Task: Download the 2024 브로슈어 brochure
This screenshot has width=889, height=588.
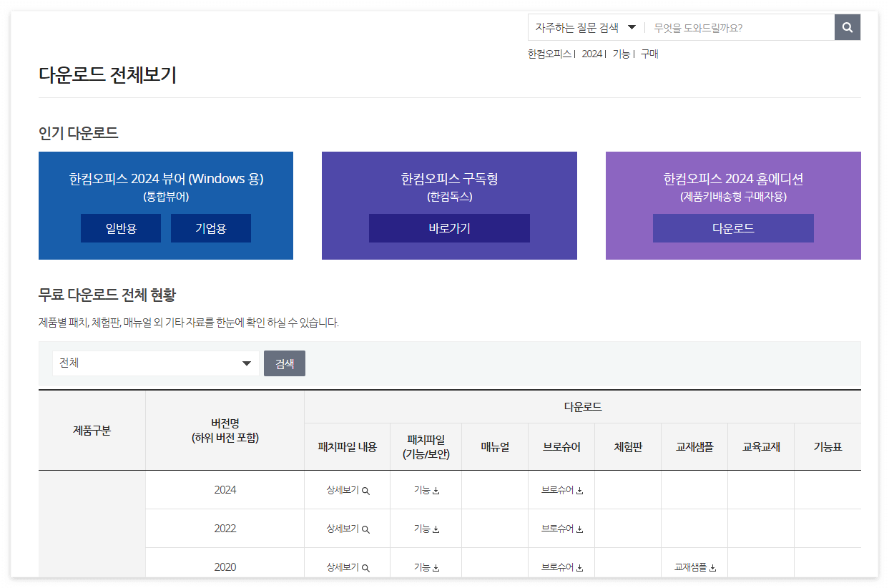Action: coord(561,490)
